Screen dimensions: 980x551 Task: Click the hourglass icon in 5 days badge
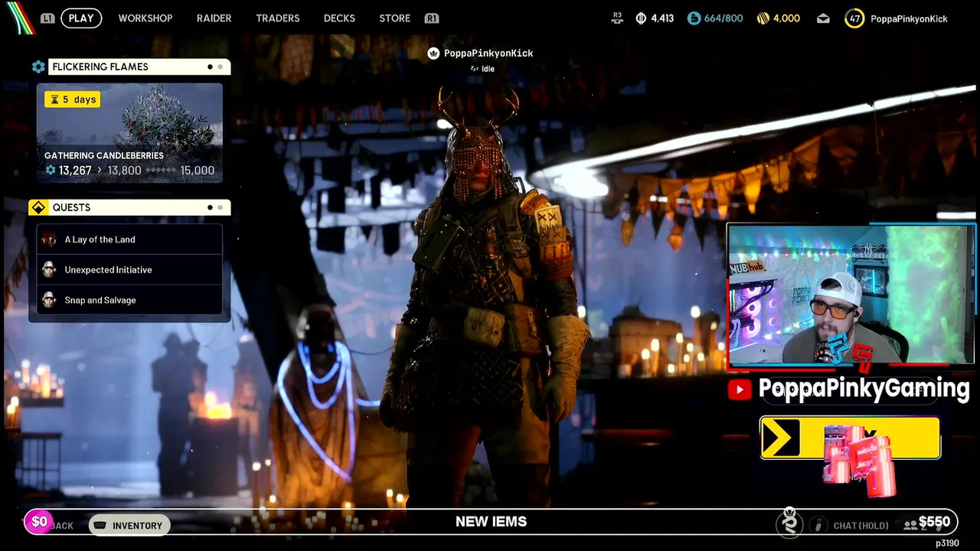(54, 99)
